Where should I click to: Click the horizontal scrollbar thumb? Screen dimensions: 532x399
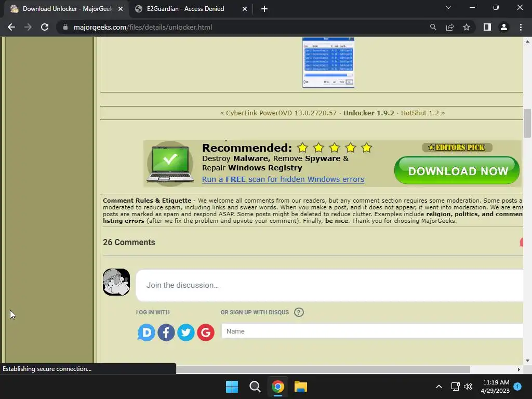323,369
